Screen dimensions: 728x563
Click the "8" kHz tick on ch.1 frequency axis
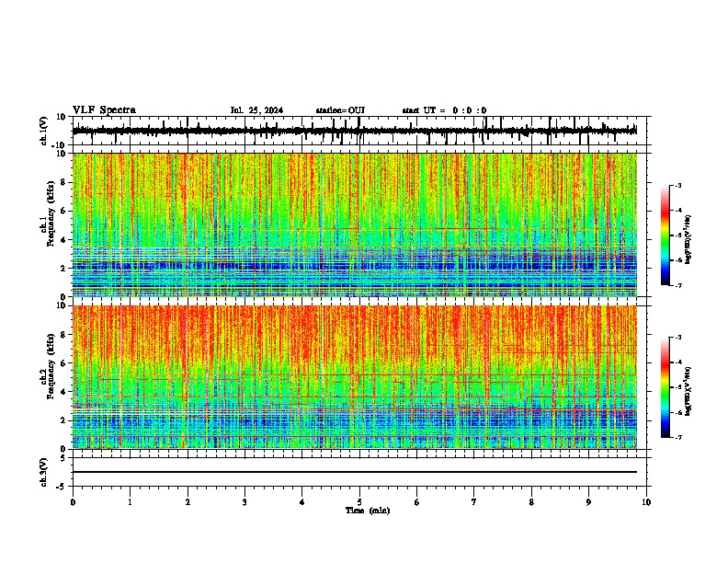point(63,182)
